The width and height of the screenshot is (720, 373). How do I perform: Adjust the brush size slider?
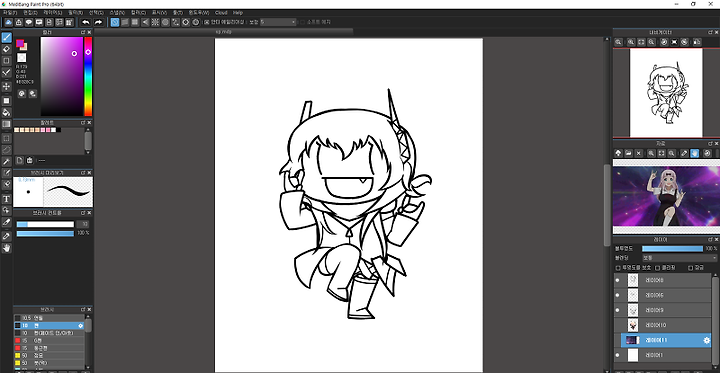45,224
